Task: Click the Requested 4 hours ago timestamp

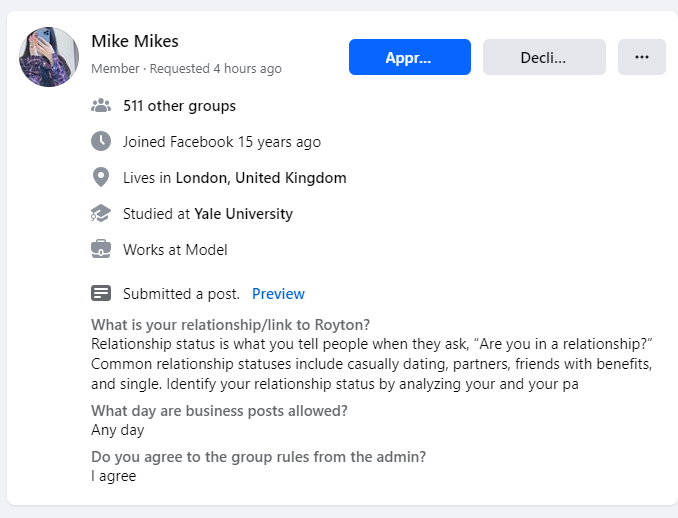Action: (215, 68)
